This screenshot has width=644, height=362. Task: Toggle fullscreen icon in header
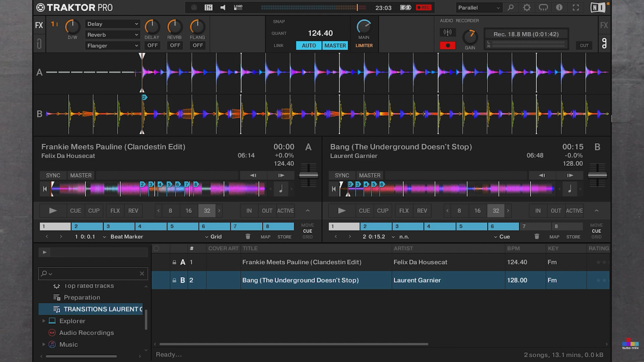click(576, 7)
